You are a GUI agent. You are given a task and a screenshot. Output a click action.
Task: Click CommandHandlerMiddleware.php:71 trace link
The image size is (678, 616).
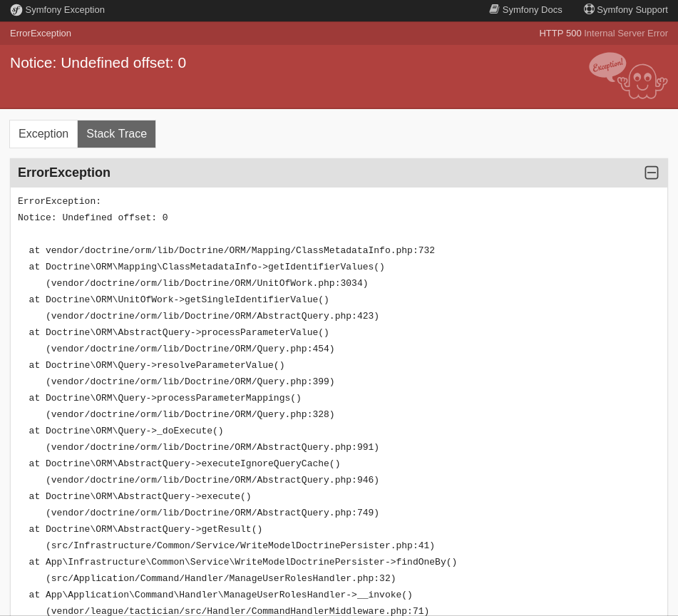[237, 611]
